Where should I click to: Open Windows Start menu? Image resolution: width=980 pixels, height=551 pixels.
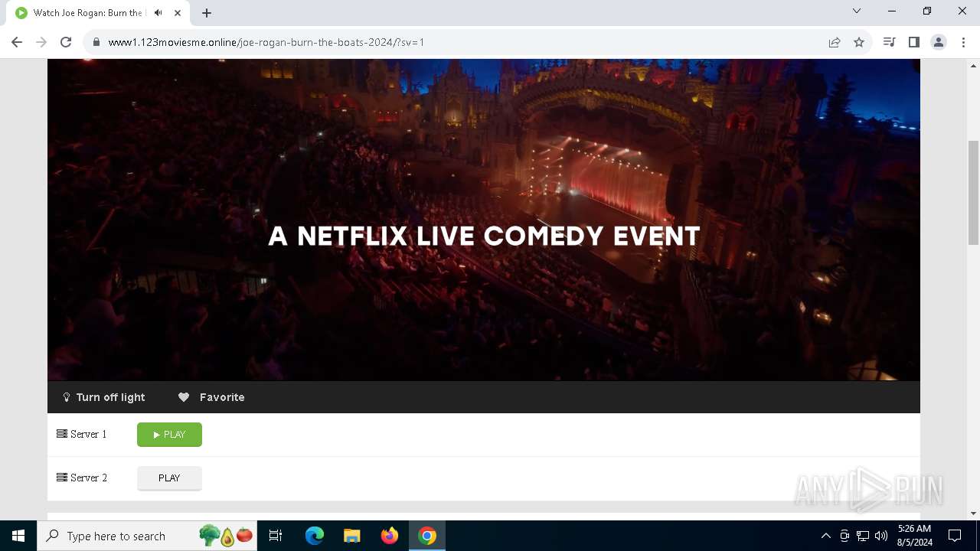click(x=18, y=536)
